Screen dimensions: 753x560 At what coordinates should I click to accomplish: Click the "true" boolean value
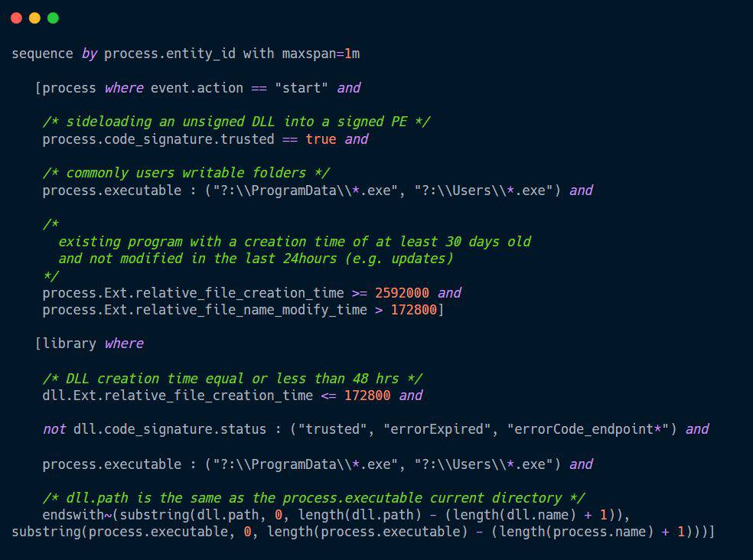321,139
